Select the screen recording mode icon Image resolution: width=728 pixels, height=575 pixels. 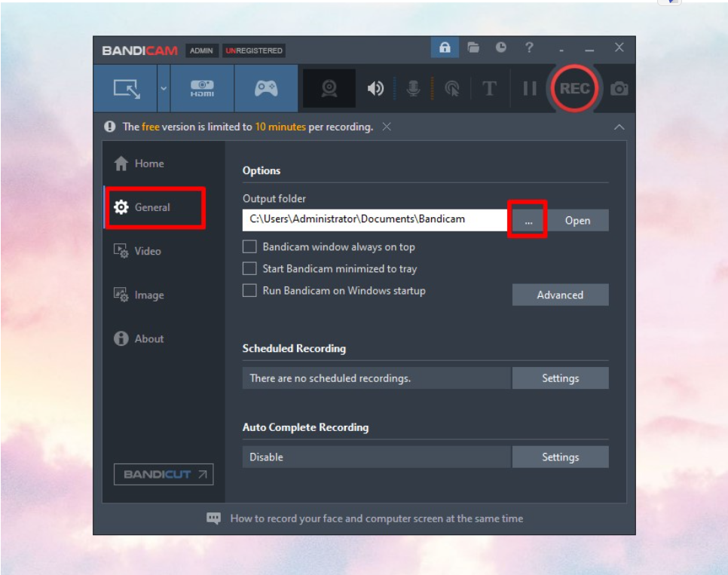click(127, 88)
